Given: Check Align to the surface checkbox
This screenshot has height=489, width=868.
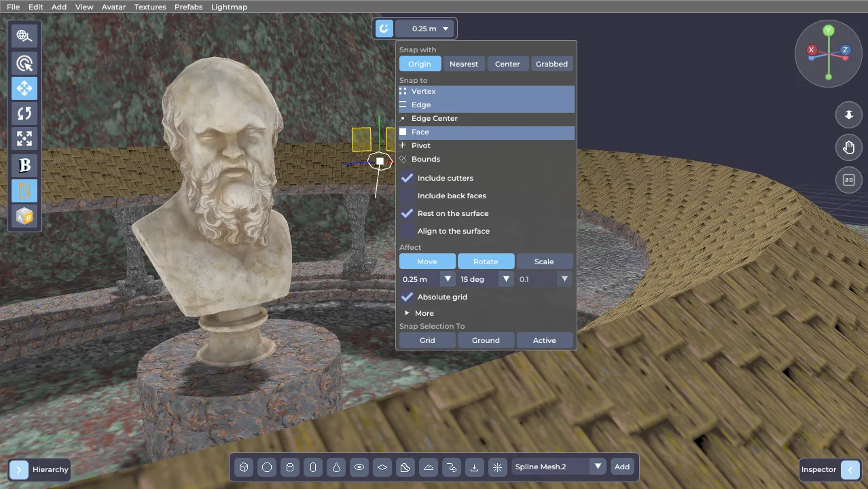Looking at the screenshot, I should 408,231.
